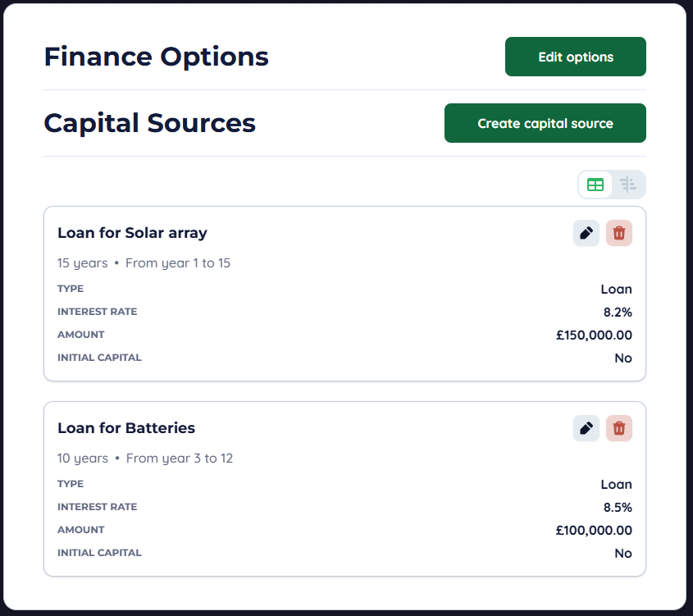Select the Loan for Batteries title

(126, 428)
